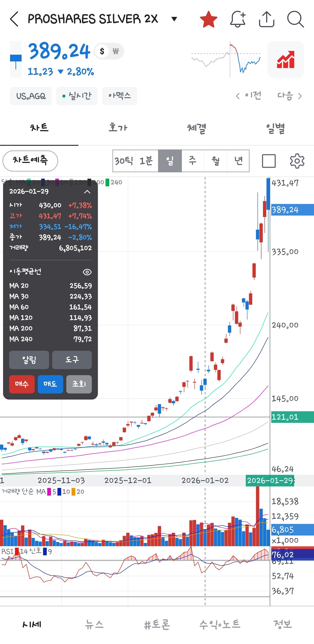Select the monthly 월 chart interval
The image size is (314, 644).
tap(215, 161)
